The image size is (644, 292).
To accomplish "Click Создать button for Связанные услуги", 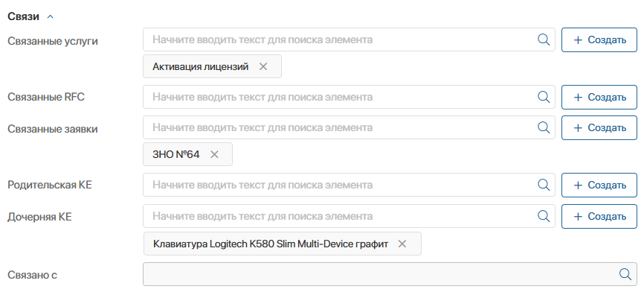I will tap(599, 40).
